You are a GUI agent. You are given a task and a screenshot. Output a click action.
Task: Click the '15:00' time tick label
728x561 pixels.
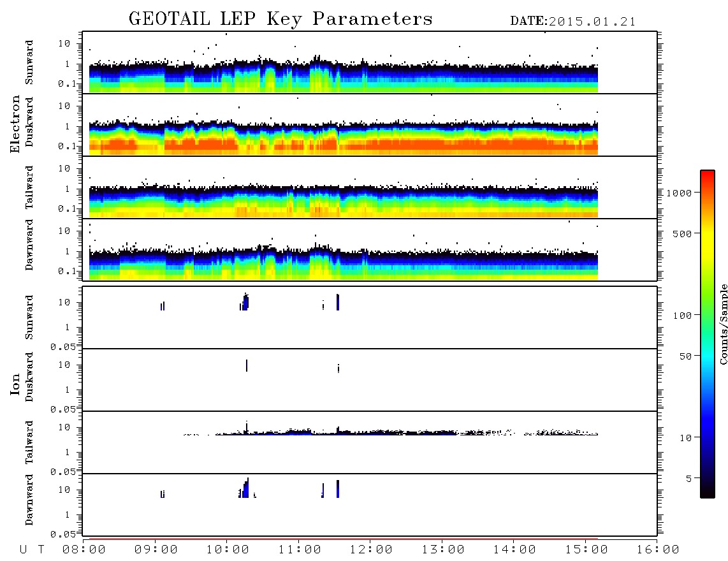click(586, 550)
